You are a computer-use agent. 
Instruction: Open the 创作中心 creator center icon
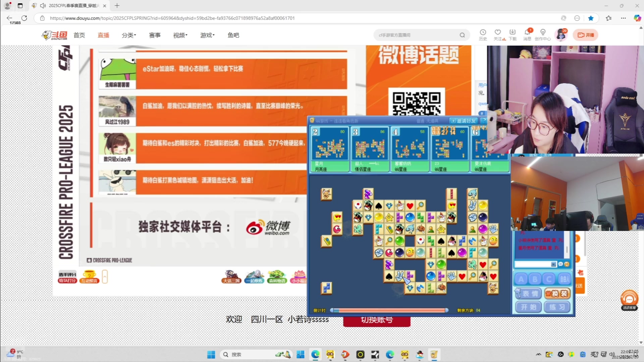tap(543, 35)
